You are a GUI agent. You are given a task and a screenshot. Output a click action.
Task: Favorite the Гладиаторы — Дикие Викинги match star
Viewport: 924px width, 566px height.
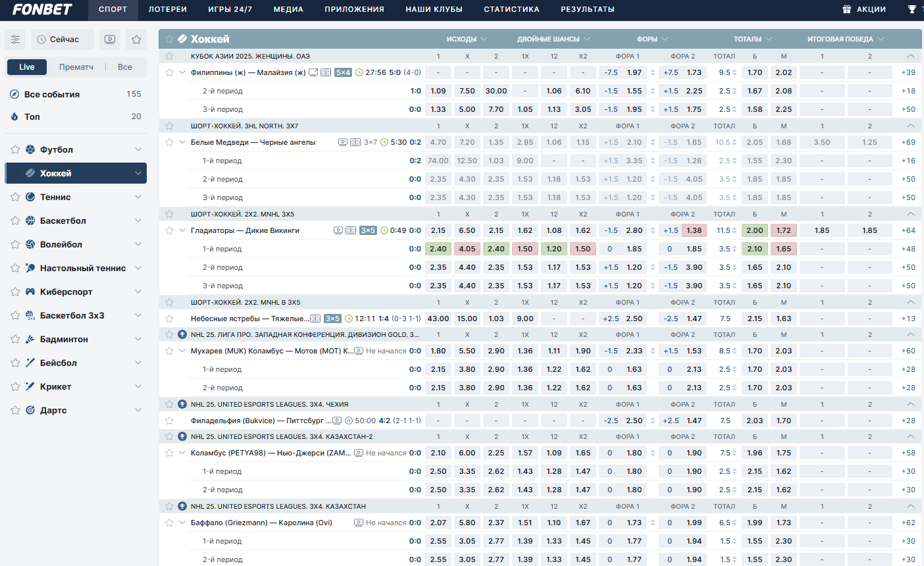(169, 230)
